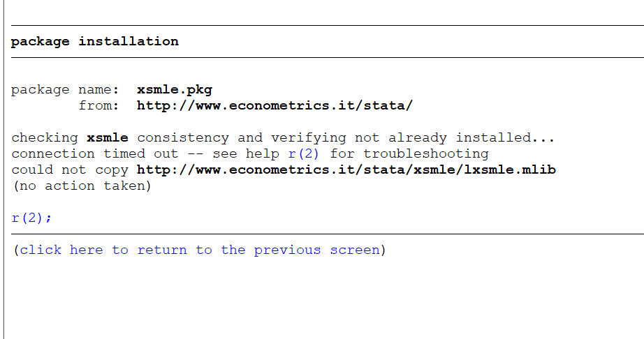Click the bold xsmle.pkg package name

(174, 89)
